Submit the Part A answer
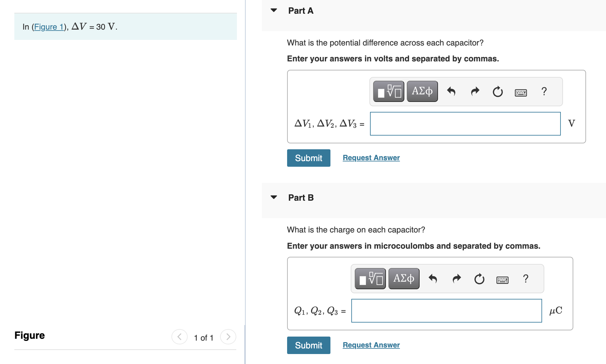The height and width of the screenshot is (364, 606). point(308,158)
